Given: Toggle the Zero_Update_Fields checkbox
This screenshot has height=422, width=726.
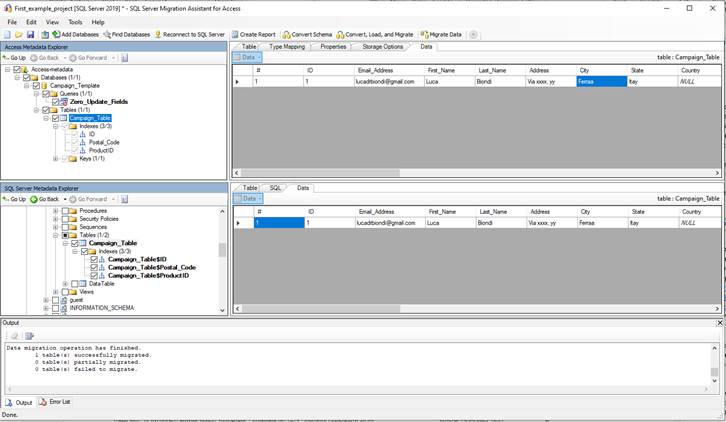Looking at the screenshot, I should click(56, 102).
